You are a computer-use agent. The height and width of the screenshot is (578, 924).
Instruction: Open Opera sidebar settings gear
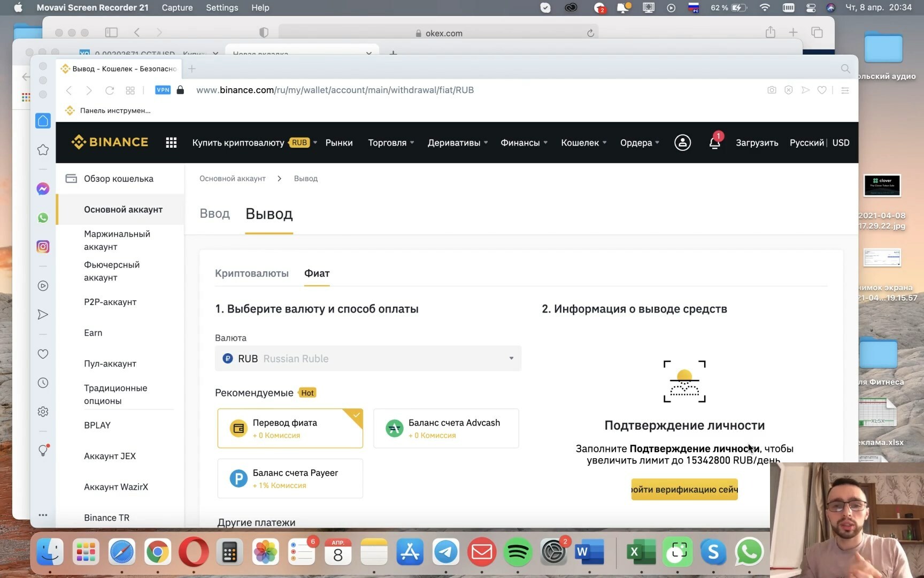click(43, 412)
